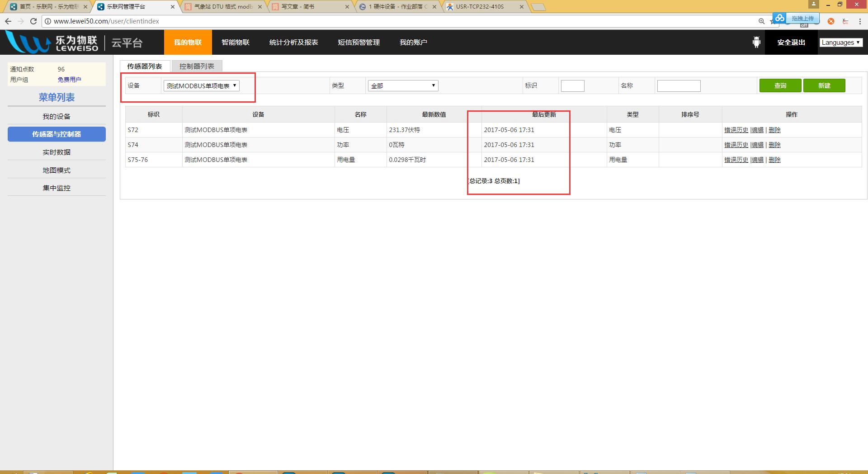Open 我的设备 in the sidebar menu

click(x=57, y=116)
